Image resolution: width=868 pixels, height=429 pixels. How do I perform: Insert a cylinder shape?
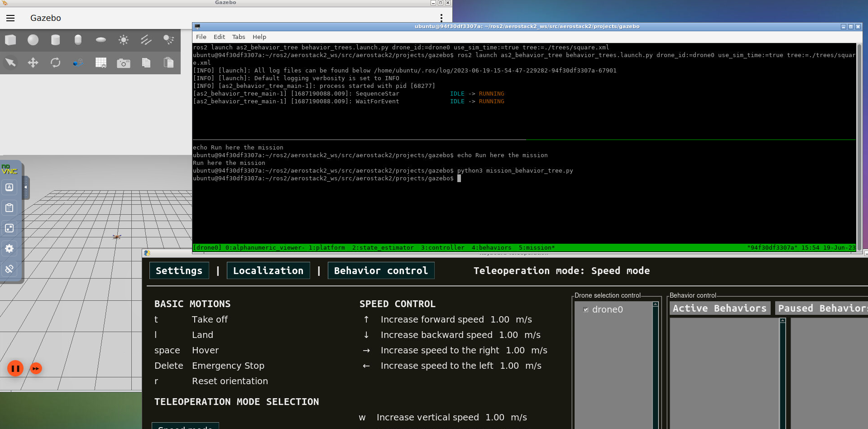(55, 40)
